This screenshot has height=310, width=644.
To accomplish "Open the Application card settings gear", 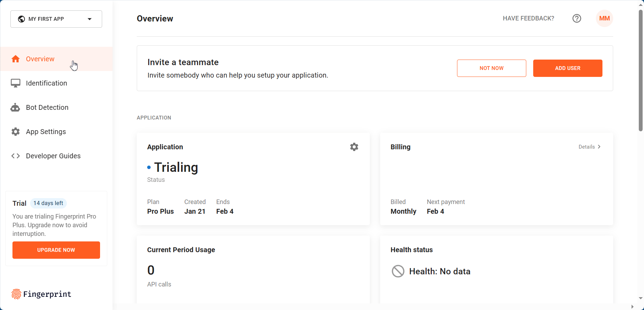I will coord(354,147).
